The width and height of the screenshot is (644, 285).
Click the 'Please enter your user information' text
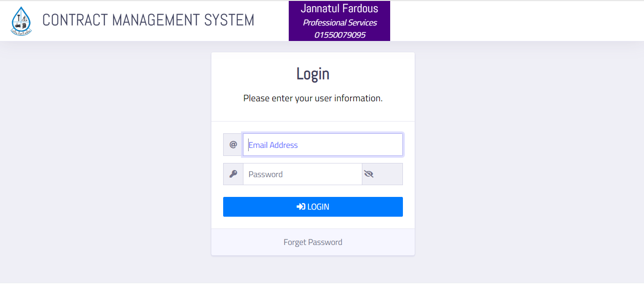(x=313, y=98)
